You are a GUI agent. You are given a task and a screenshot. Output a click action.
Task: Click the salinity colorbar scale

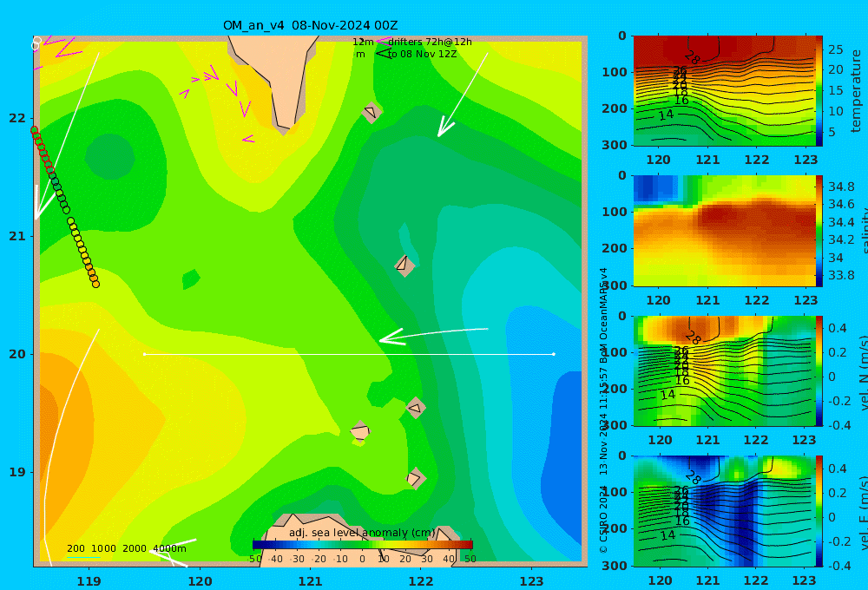point(819,231)
